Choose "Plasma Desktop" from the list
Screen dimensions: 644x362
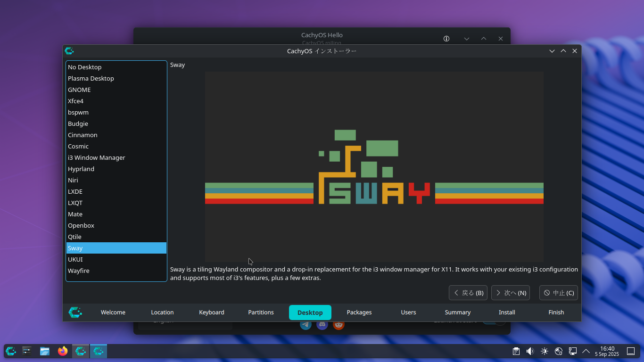tap(116, 78)
